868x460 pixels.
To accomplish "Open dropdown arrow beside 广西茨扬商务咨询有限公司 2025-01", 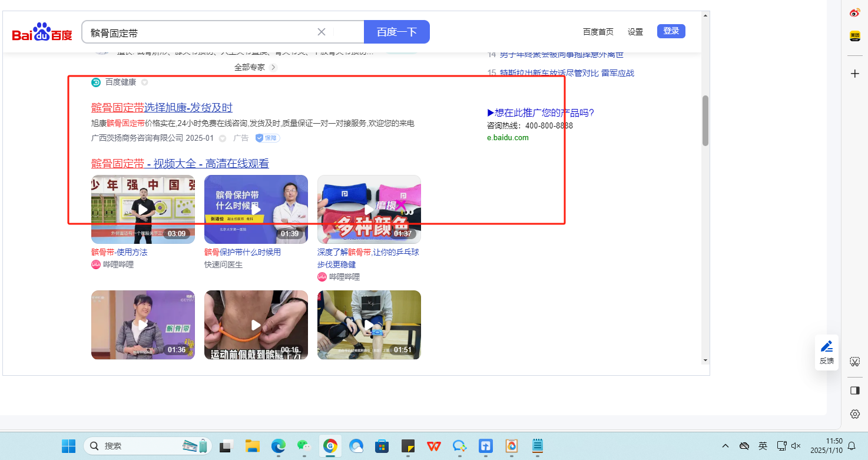I will (x=223, y=138).
